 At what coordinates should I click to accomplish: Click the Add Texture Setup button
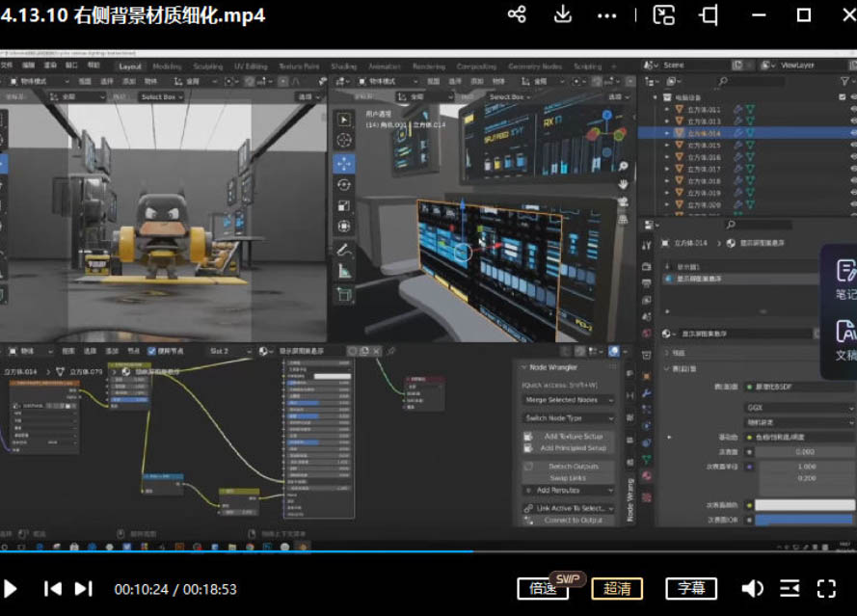pos(569,436)
